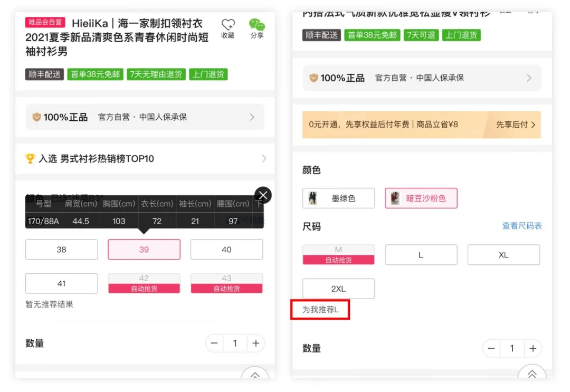This screenshot has width=570, height=392.
Task: Tap the trophy icon beside 热销榜TOP10
Action: (30, 158)
